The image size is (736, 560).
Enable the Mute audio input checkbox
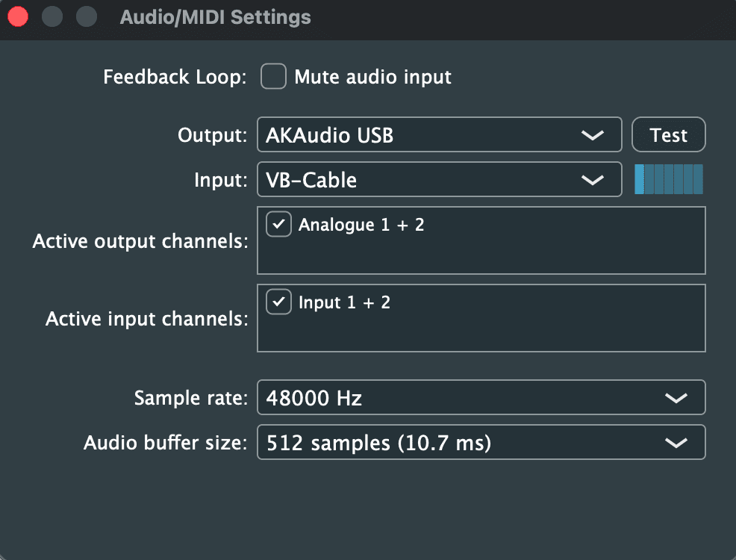pyautogui.click(x=274, y=76)
